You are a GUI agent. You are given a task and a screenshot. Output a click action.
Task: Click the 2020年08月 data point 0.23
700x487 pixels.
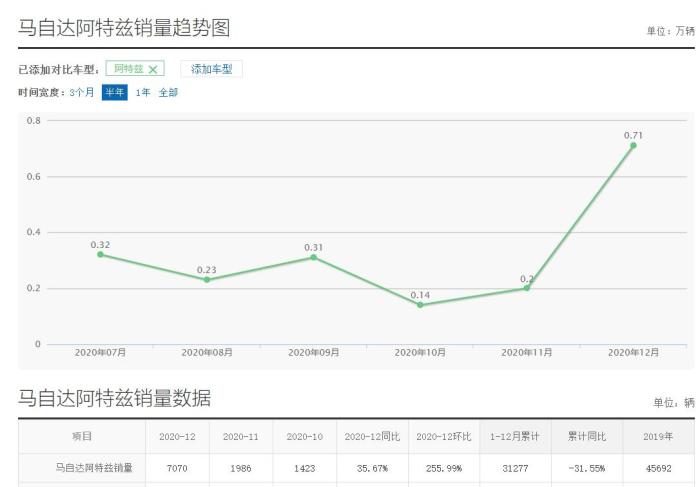click(x=207, y=279)
